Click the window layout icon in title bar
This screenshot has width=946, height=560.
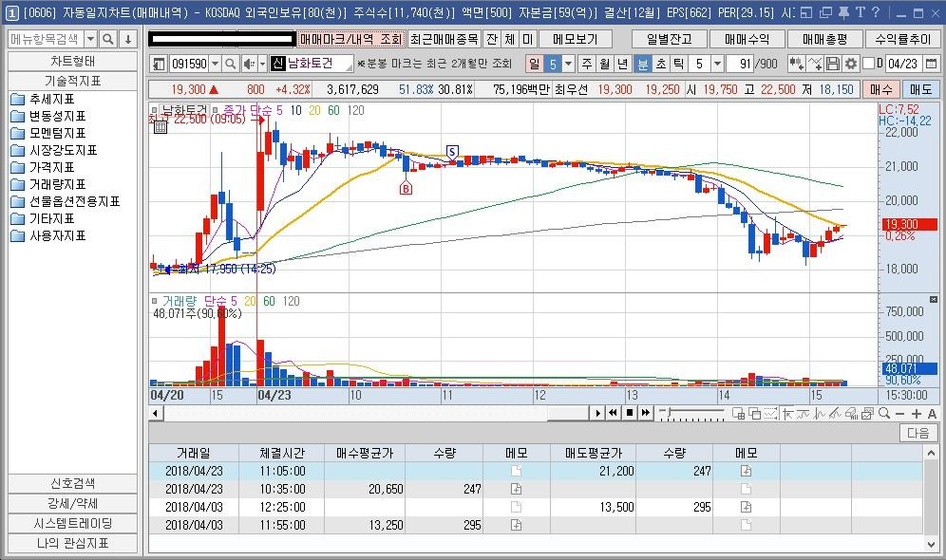click(806, 12)
